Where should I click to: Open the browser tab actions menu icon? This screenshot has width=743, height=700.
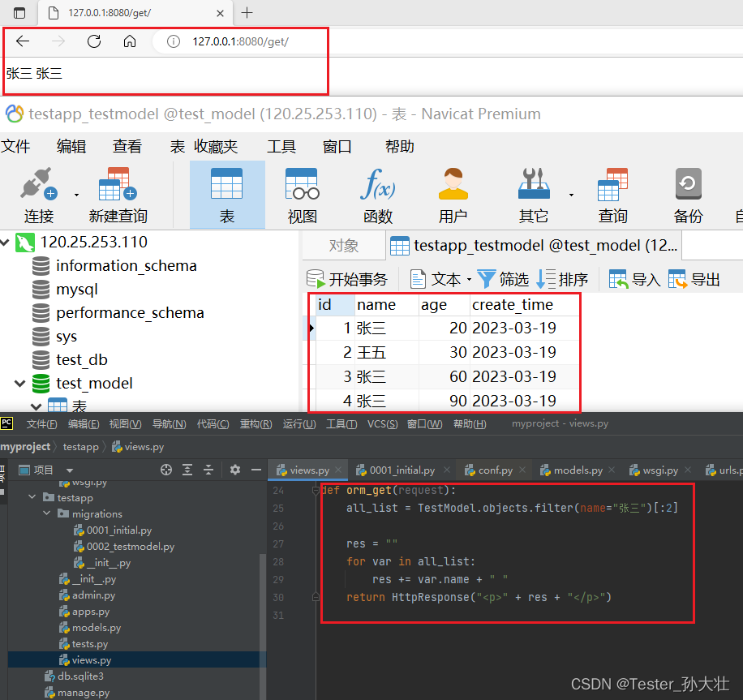pyautogui.click(x=19, y=13)
